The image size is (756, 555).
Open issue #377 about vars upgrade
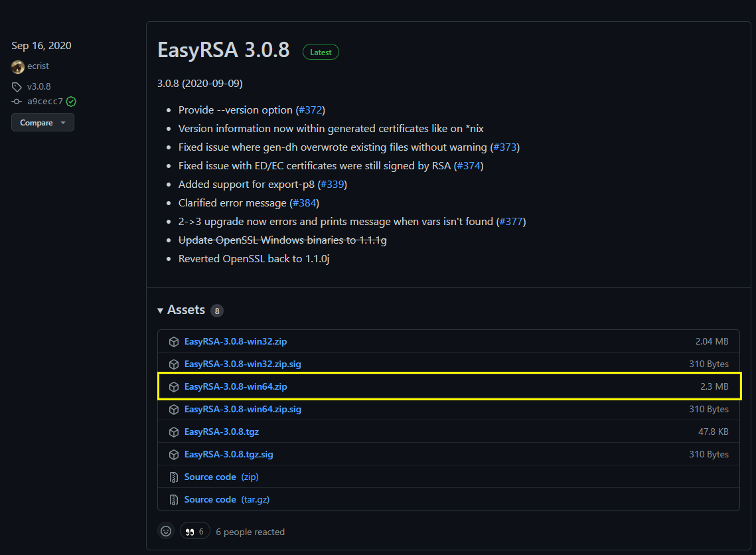(511, 222)
